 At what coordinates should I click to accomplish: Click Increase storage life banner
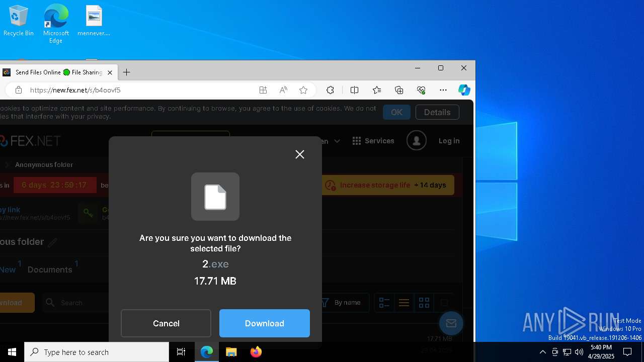pyautogui.click(x=387, y=185)
